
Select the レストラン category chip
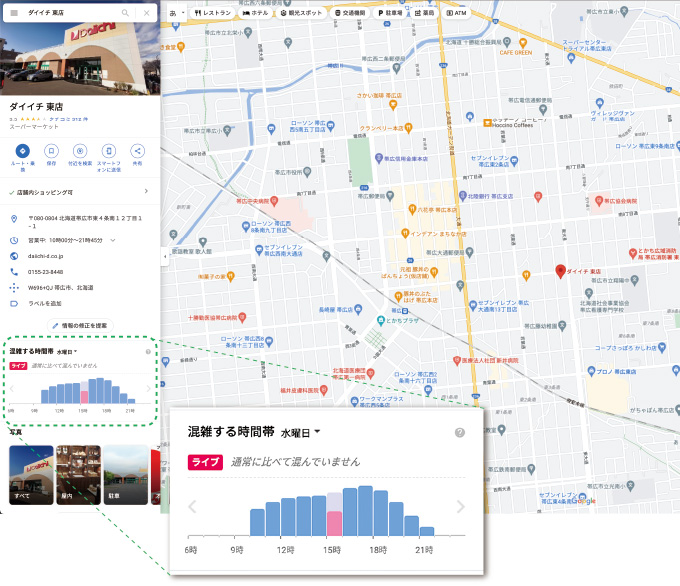(212, 13)
